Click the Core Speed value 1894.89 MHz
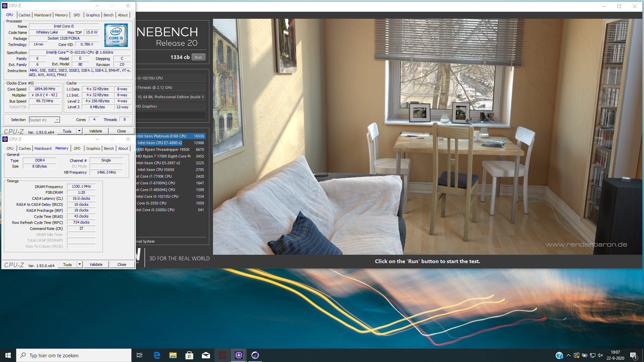The width and height of the screenshot is (644, 362). (x=45, y=89)
